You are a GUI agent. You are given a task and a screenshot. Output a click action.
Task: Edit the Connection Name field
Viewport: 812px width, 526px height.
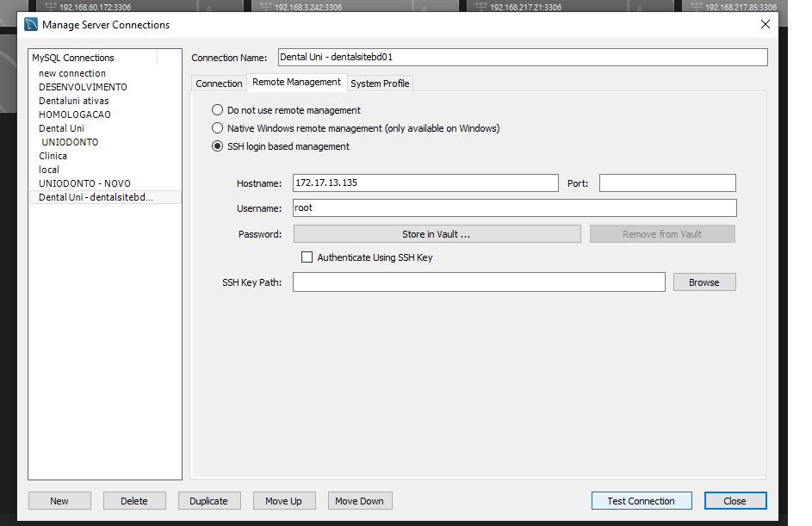pyautogui.click(x=522, y=57)
